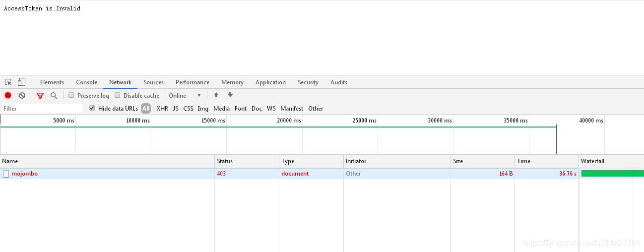Screen dimensions: 644x252
Task: Filter requests by Manifest
Action: point(292,108)
